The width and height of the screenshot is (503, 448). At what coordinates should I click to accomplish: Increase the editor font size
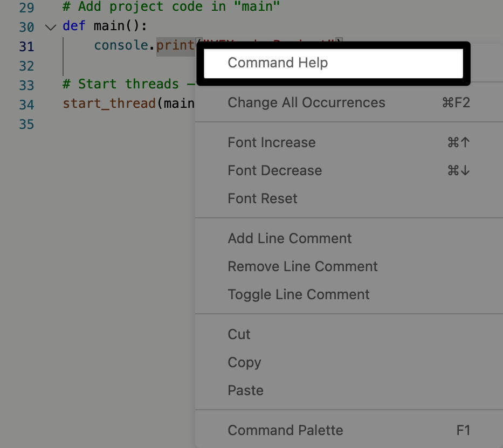271,142
